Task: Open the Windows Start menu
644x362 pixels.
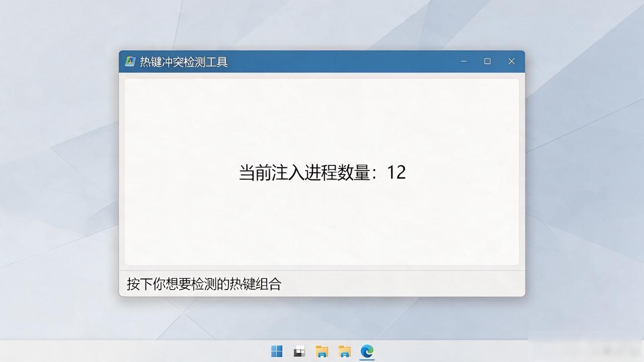Action: click(277, 351)
